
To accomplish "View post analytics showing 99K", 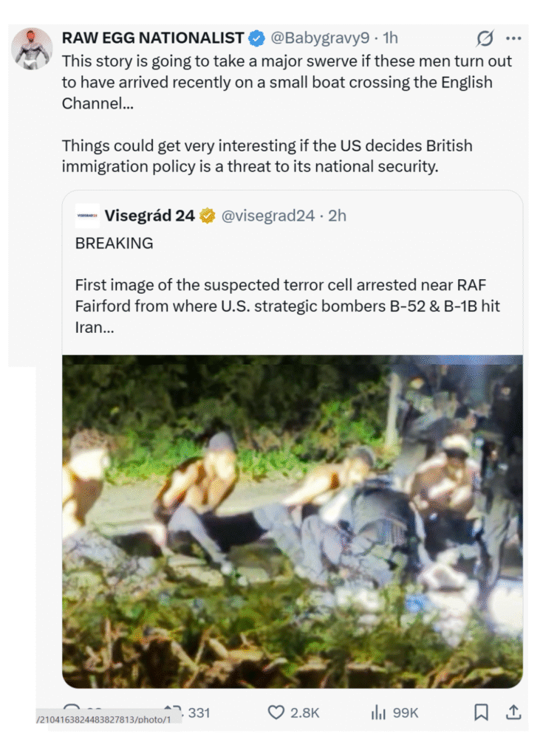I will pos(394,712).
